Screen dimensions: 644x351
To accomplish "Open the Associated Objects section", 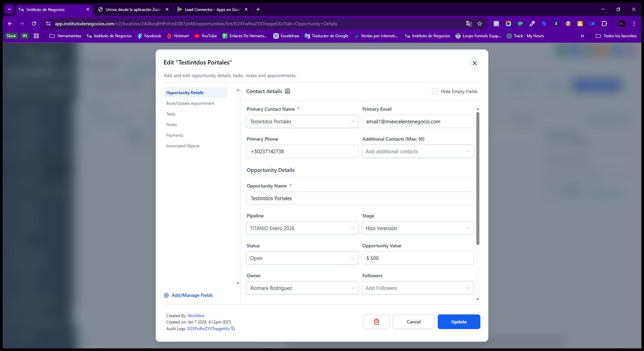I will pyautogui.click(x=183, y=146).
